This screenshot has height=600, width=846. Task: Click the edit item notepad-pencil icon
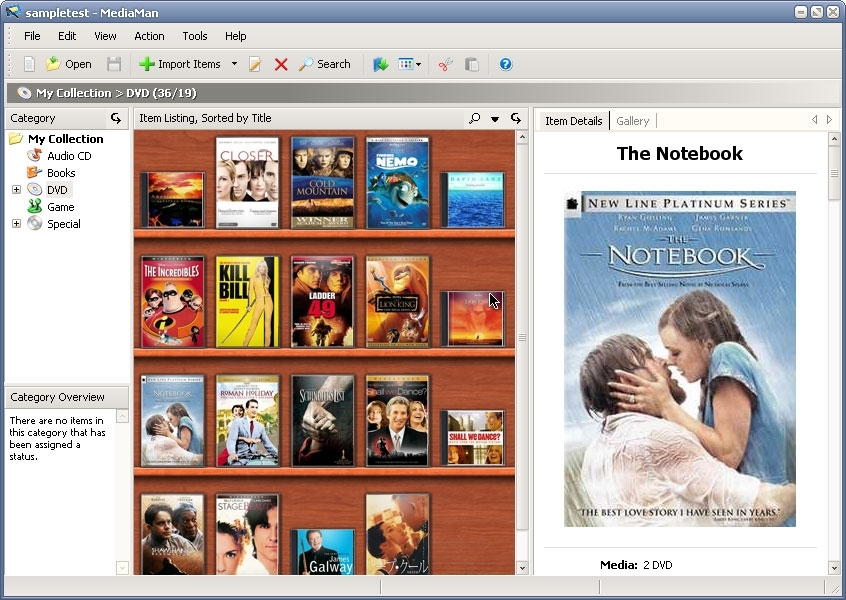255,64
